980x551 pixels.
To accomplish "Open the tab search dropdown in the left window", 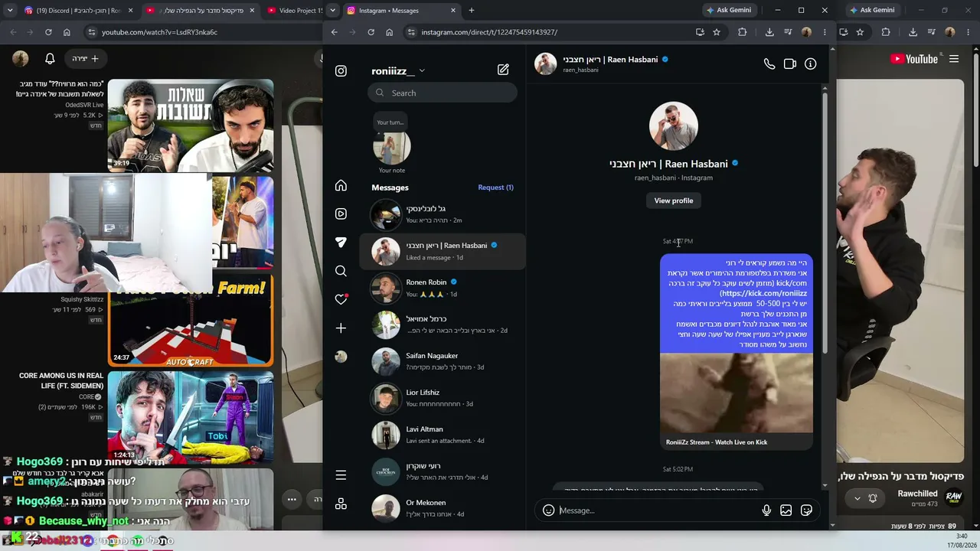I will (10, 10).
